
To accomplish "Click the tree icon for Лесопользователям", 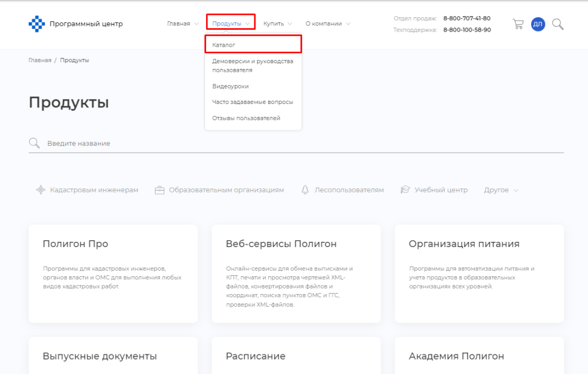I will [305, 190].
